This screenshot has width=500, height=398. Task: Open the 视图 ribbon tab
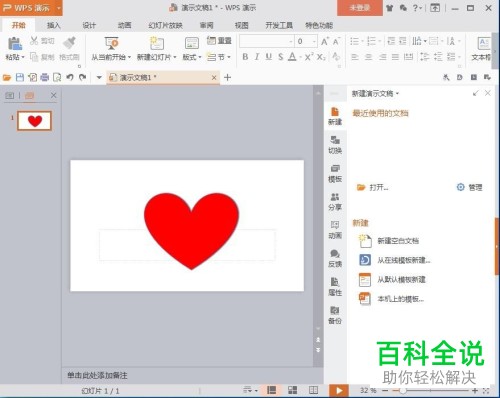(x=242, y=25)
